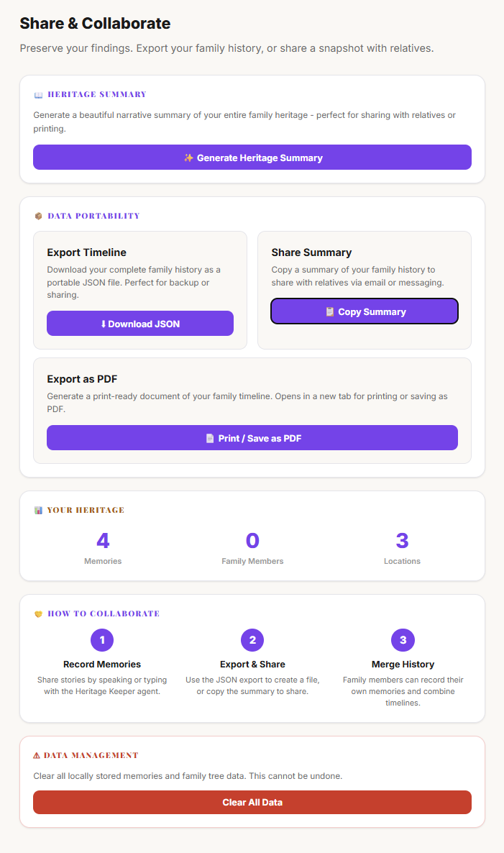Click the Copy Summary button
This screenshot has width=504, height=853.
click(x=365, y=311)
